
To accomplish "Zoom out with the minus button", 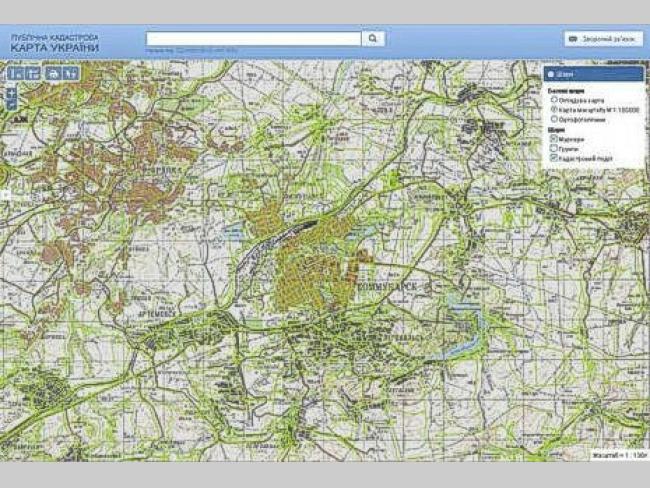I will pos(11,104).
